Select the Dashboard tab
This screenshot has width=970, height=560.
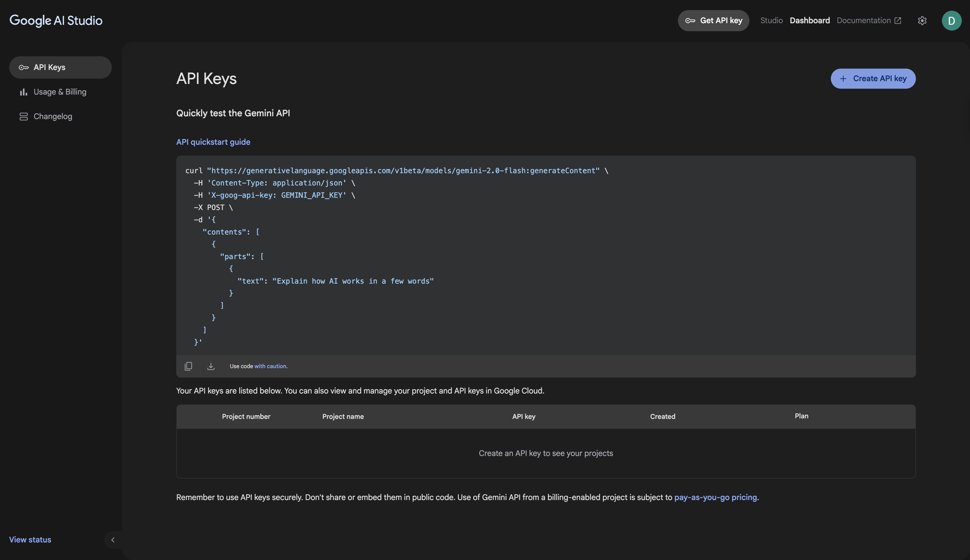click(x=810, y=20)
